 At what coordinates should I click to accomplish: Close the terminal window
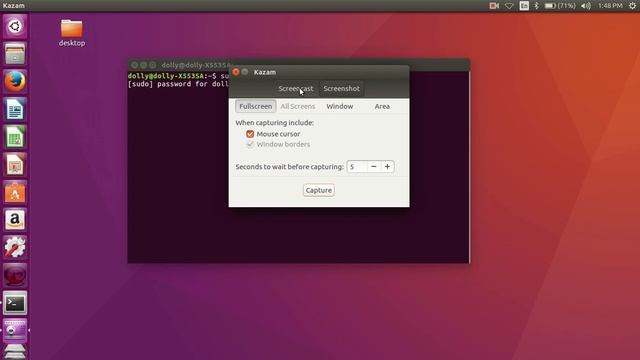click(134, 65)
